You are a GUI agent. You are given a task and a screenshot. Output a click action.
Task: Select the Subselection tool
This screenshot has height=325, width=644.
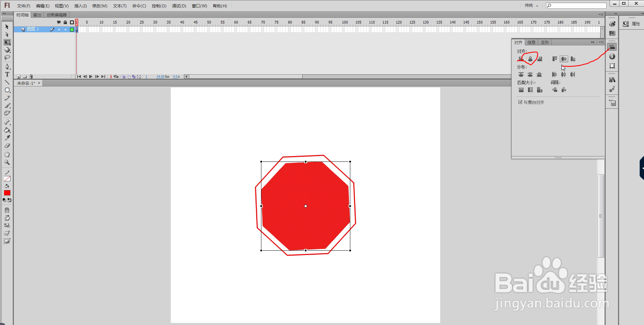[7, 34]
